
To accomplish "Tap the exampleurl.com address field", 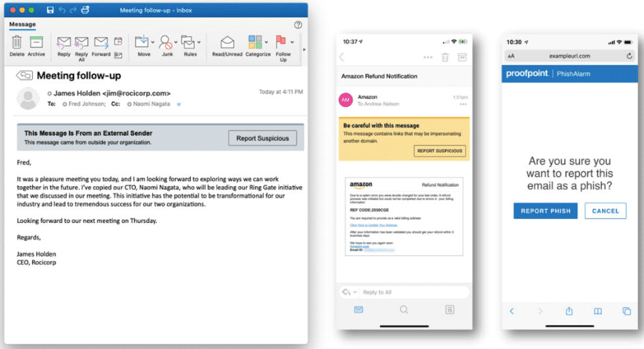I will [569, 56].
